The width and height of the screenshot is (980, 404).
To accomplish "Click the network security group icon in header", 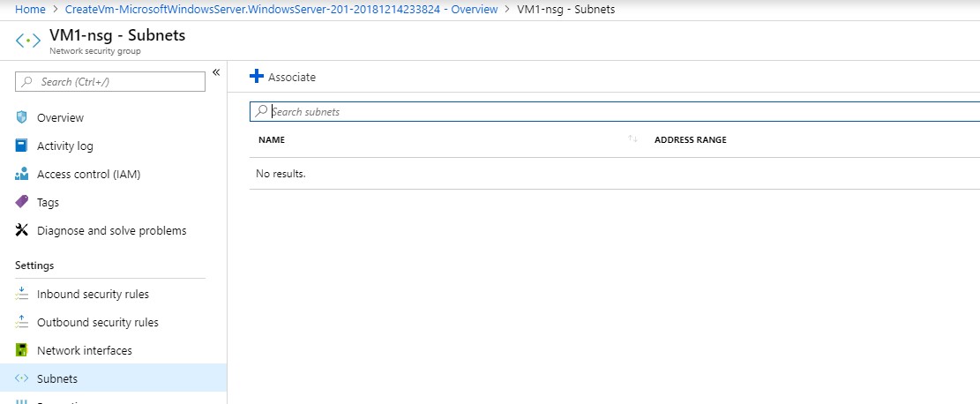I will (x=28, y=41).
